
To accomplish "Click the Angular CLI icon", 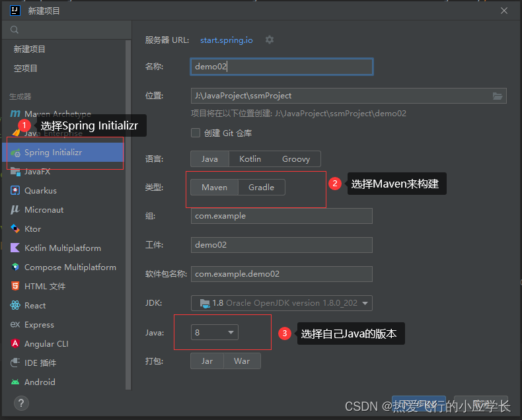I will tap(15, 343).
